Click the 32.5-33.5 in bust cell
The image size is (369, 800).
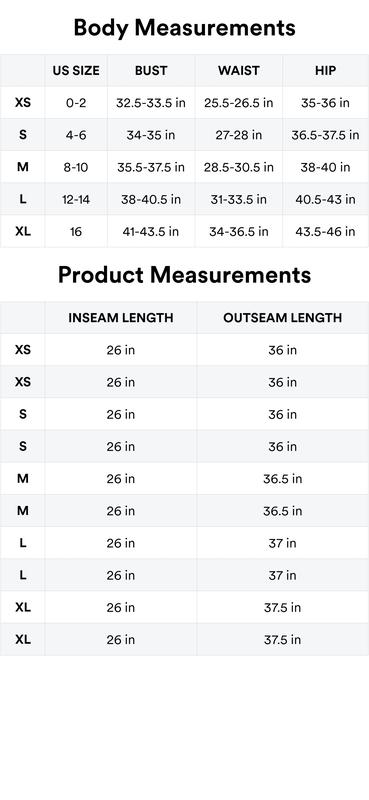(151, 103)
